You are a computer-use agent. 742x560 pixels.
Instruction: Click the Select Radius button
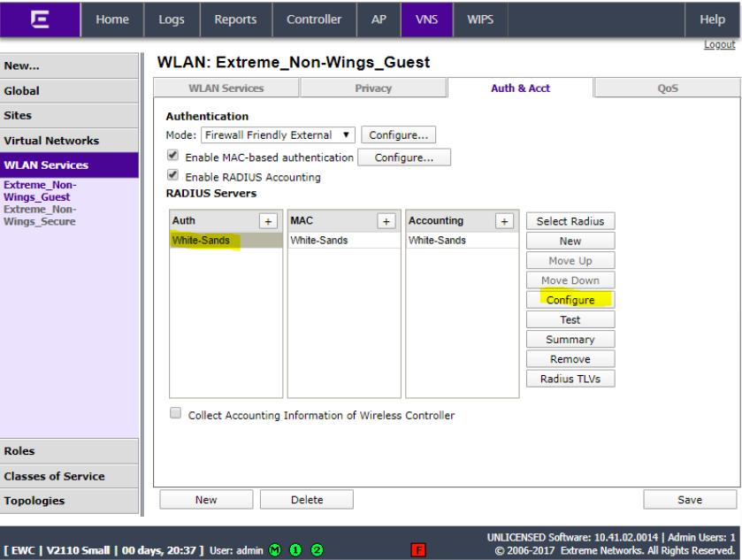coord(570,221)
